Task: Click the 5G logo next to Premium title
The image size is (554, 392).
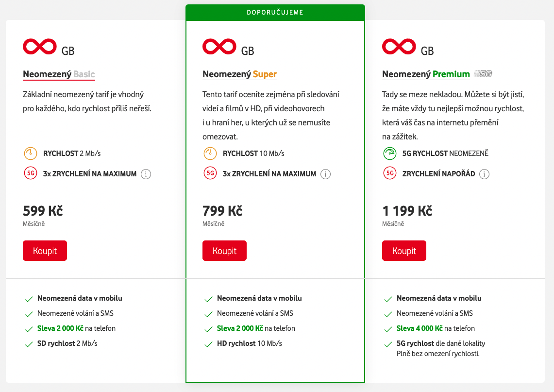Action: pos(484,74)
